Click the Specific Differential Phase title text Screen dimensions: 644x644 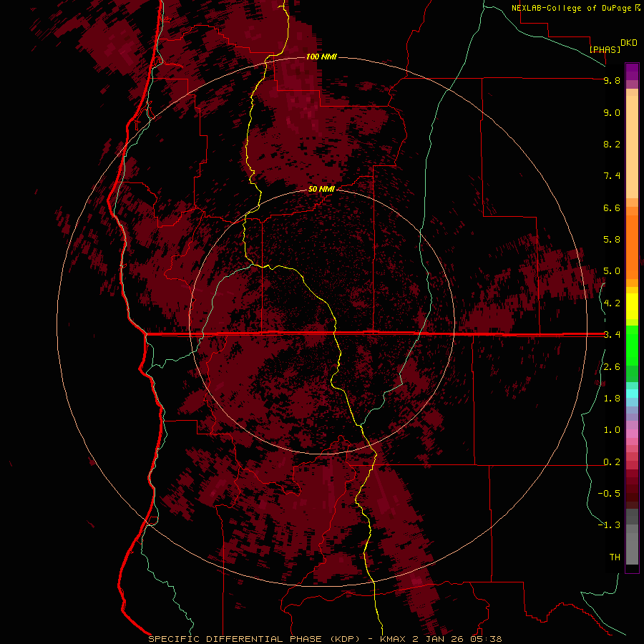(x=254, y=639)
